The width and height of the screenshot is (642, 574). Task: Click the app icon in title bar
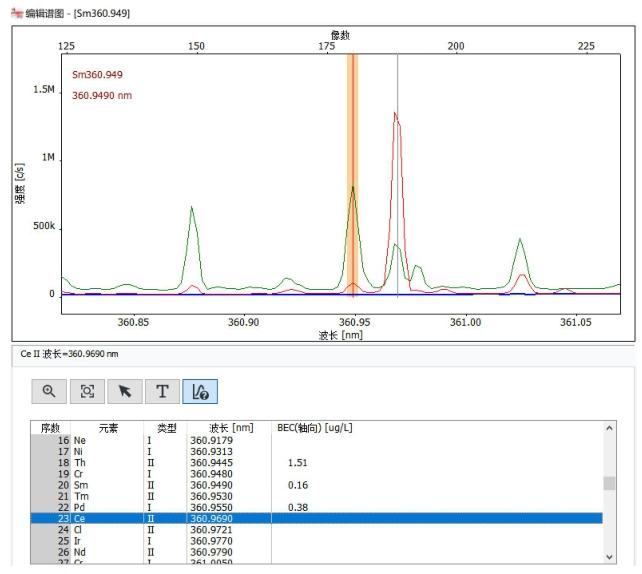(17, 13)
